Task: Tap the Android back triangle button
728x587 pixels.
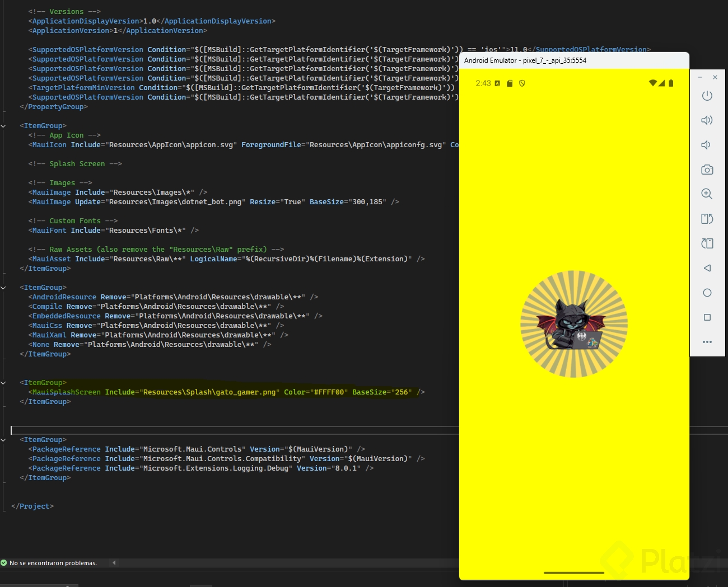Action: (x=707, y=268)
